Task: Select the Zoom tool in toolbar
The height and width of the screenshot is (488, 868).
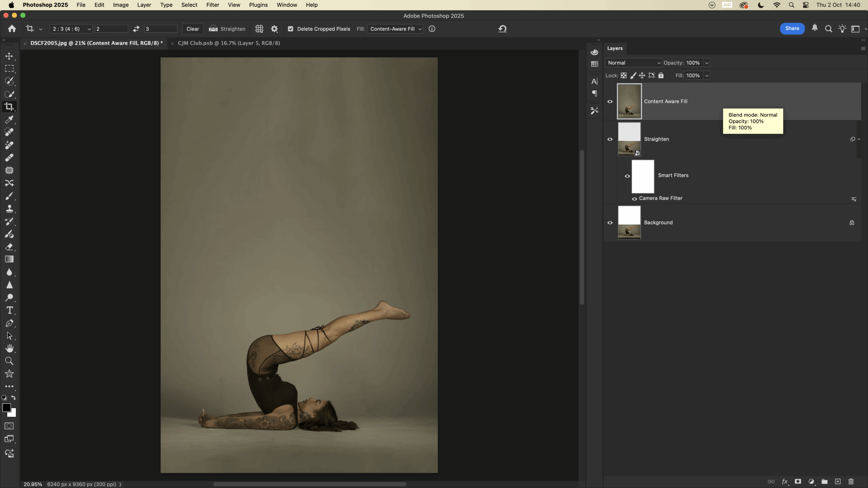Action: pos(9,361)
